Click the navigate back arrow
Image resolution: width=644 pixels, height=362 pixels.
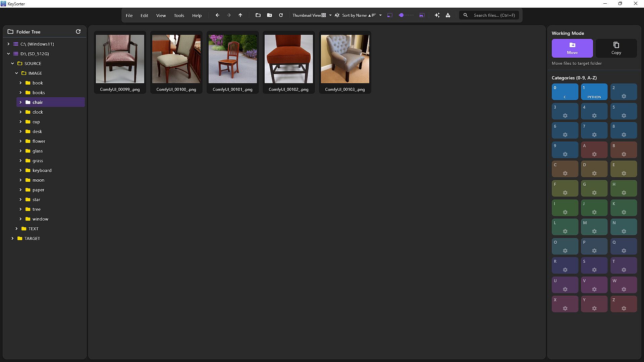217,15
